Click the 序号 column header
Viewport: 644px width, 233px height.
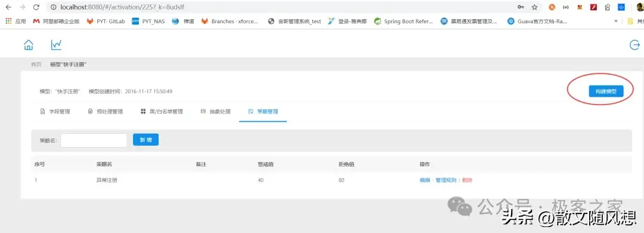(39, 164)
